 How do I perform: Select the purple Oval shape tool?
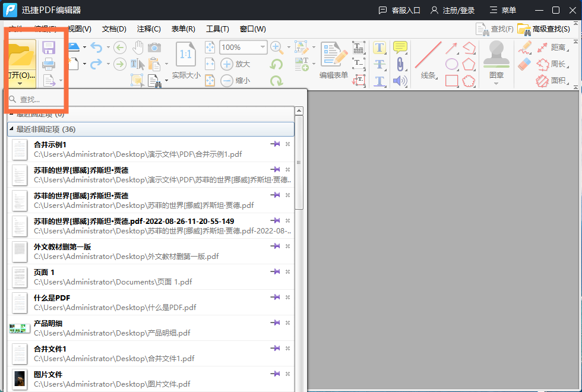click(x=451, y=64)
